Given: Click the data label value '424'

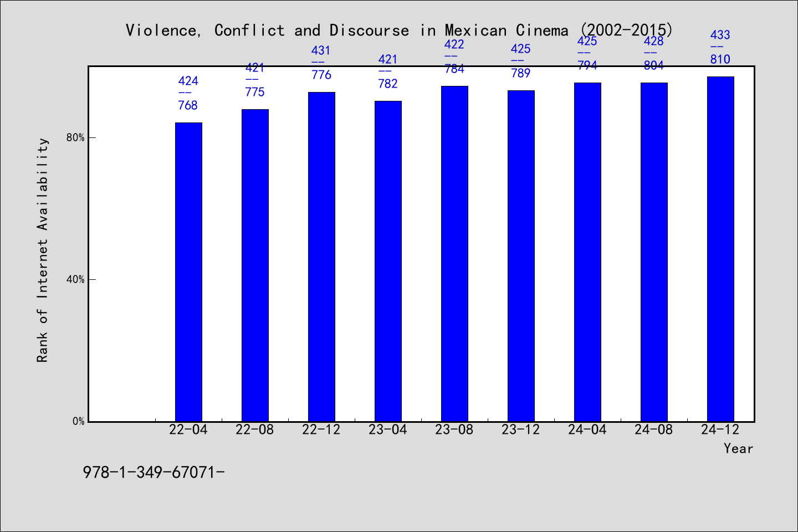Looking at the screenshot, I should click(188, 81).
